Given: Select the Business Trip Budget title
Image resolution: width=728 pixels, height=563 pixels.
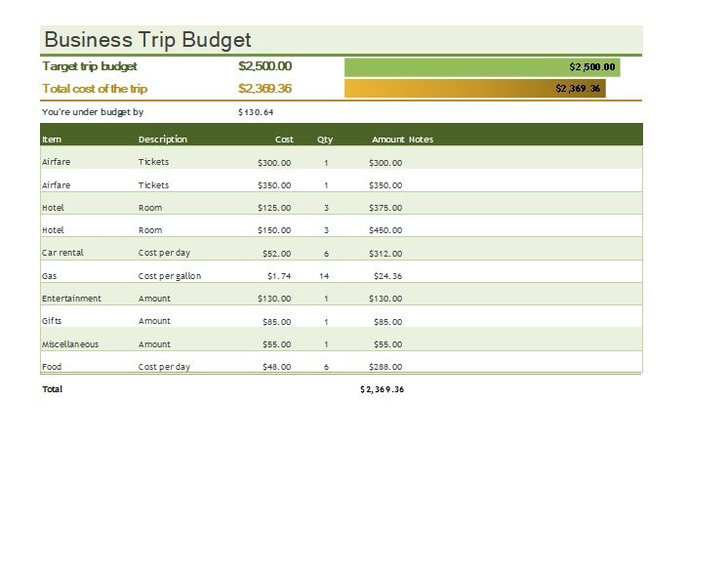Looking at the screenshot, I should pyautogui.click(x=147, y=40).
